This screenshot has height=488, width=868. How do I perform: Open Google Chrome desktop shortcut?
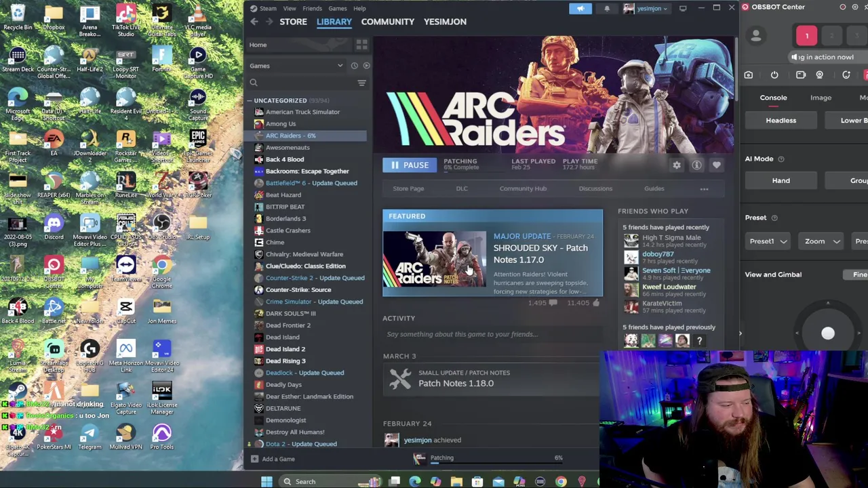(x=161, y=269)
